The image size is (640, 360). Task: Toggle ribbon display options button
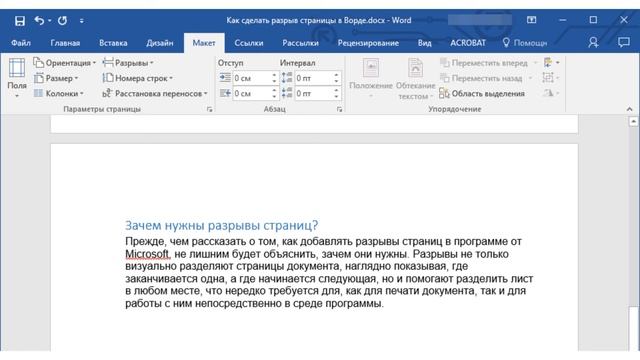(x=531, y=20)
